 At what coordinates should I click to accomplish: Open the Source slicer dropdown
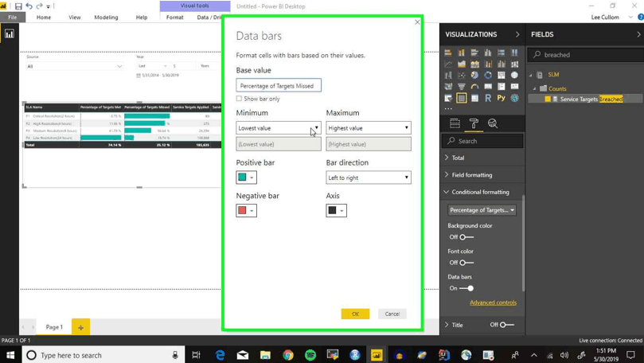75,66
